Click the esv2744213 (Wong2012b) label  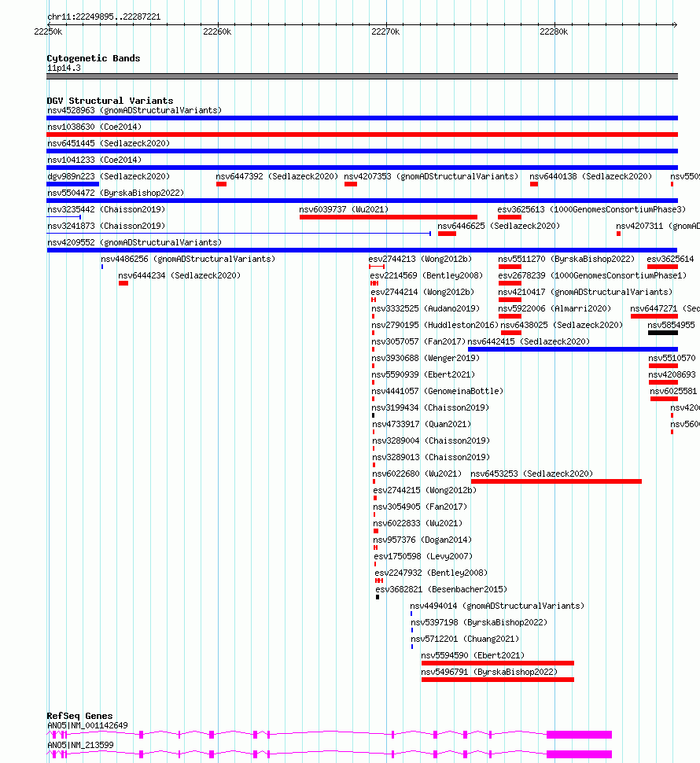click(420, 260)
